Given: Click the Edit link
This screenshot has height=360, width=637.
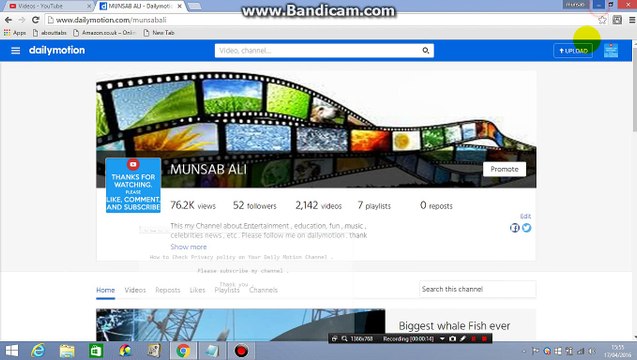Looking at the screenshot, I should point(525,216).
